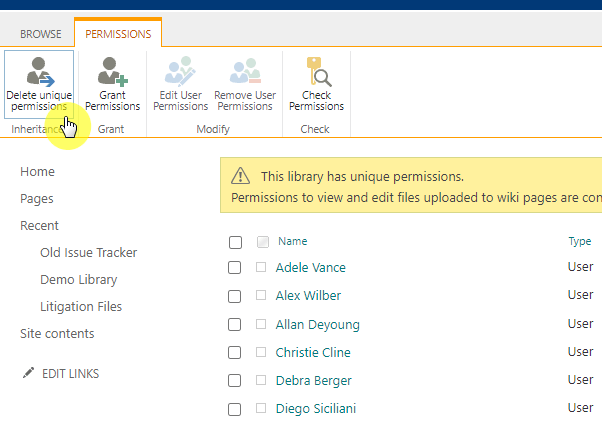Click small presence box beside Debra Berger

click(261, 380)
